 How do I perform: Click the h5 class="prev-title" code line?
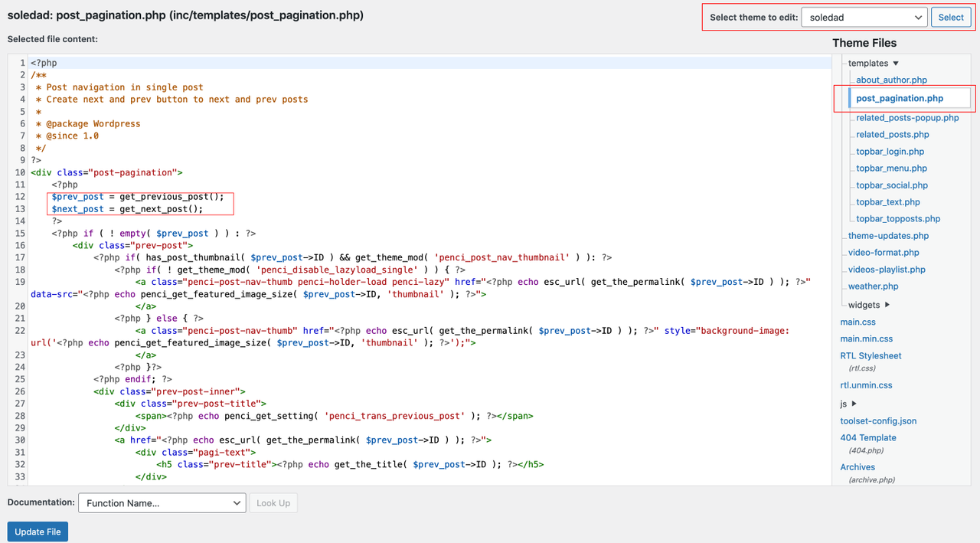[350, 464]
